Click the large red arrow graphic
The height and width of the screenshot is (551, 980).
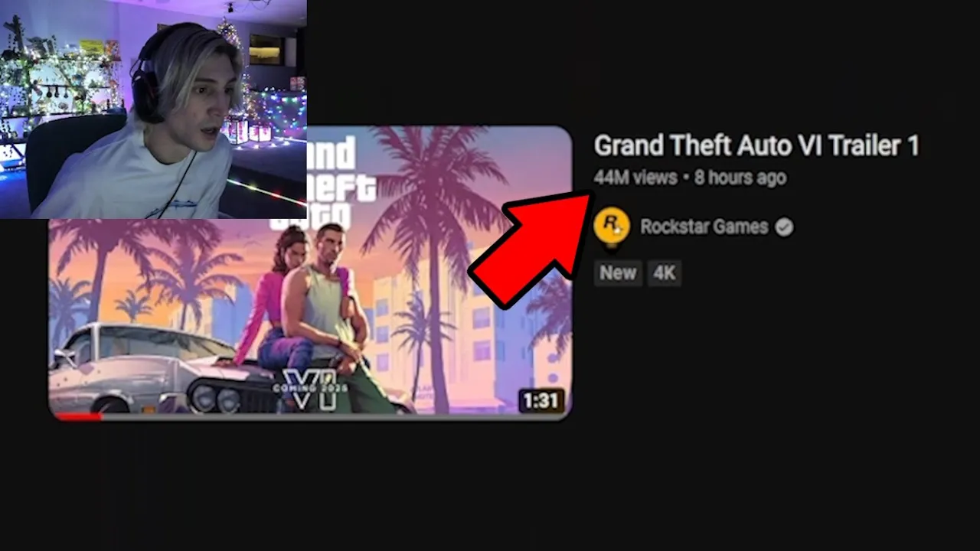tap(531, 246)
